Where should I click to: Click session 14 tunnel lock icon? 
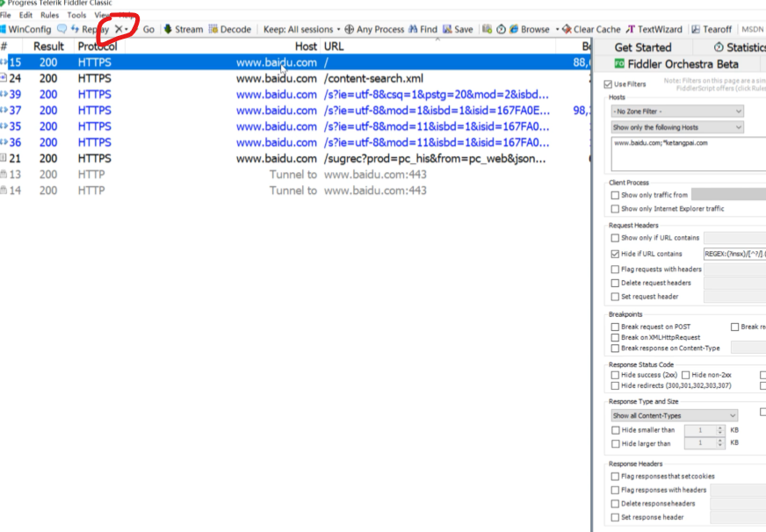tap(4, 191)
